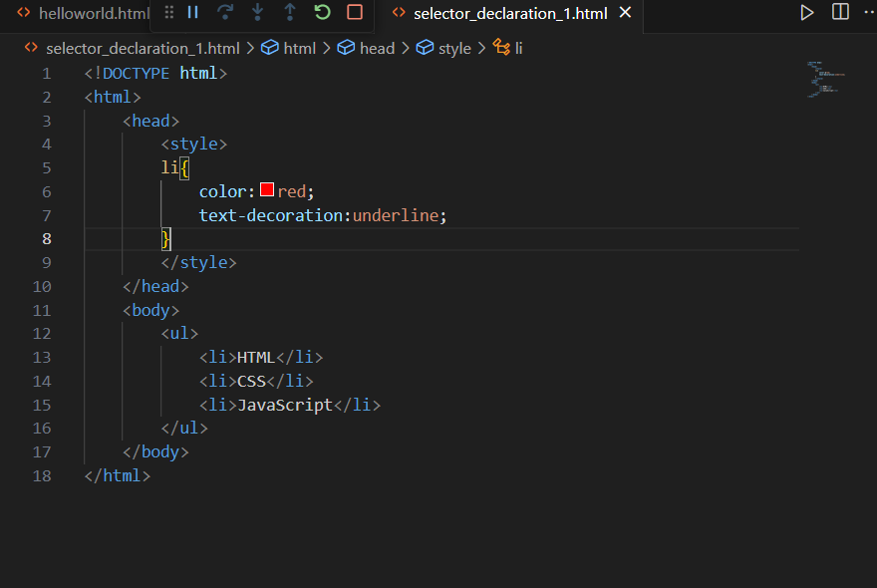The height and width of the screenshot is (588, 877).
Task: Grab the debug toolbar drag handle
Action: pos(168,12)
